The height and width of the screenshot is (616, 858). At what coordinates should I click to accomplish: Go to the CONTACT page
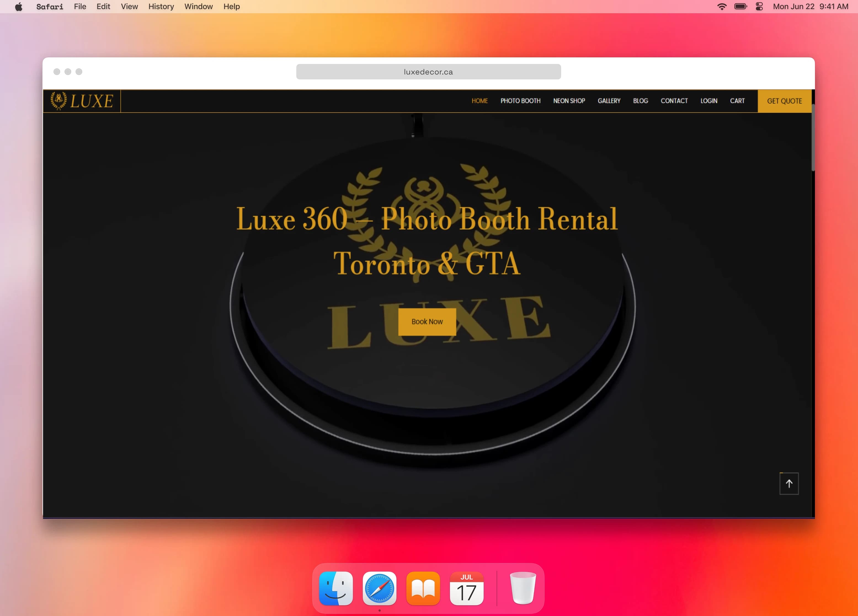[x=674, y=101]
